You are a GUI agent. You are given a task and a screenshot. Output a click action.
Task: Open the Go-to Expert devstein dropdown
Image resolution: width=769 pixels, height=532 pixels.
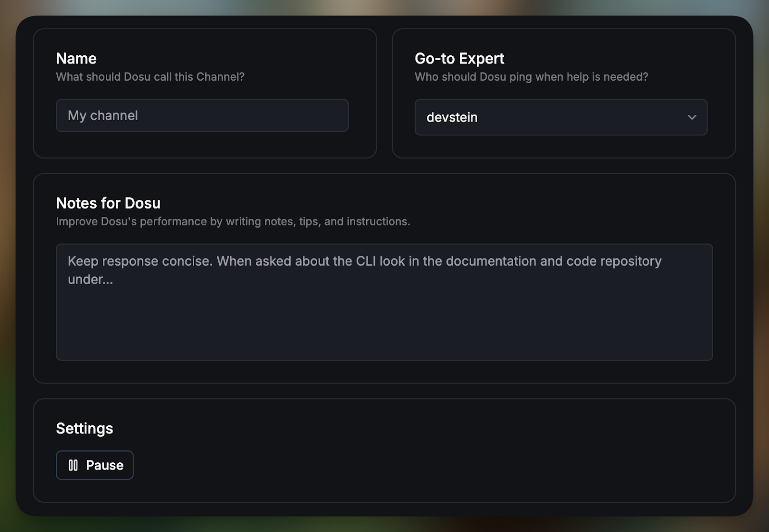pos(561,117)
